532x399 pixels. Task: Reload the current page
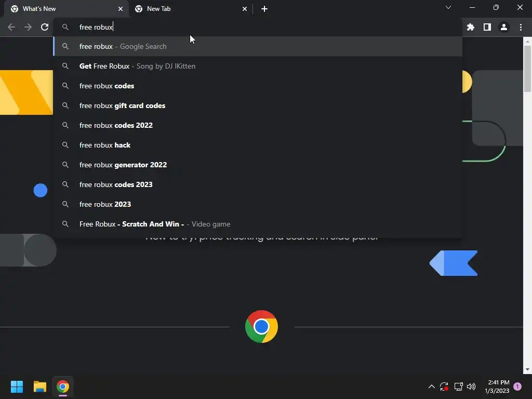[x=45, y=27]
